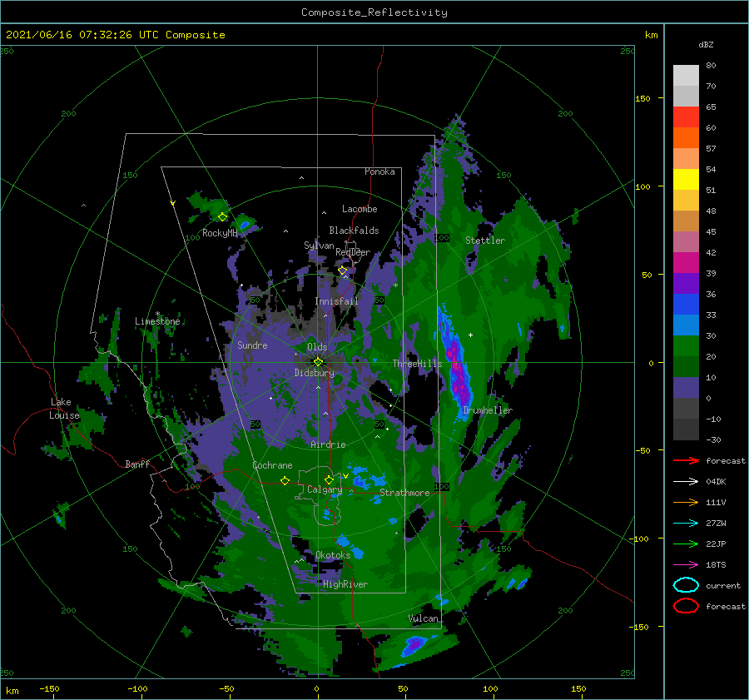Click the Drumheller label
Screen dimensions: 749x700
[488, 410]
